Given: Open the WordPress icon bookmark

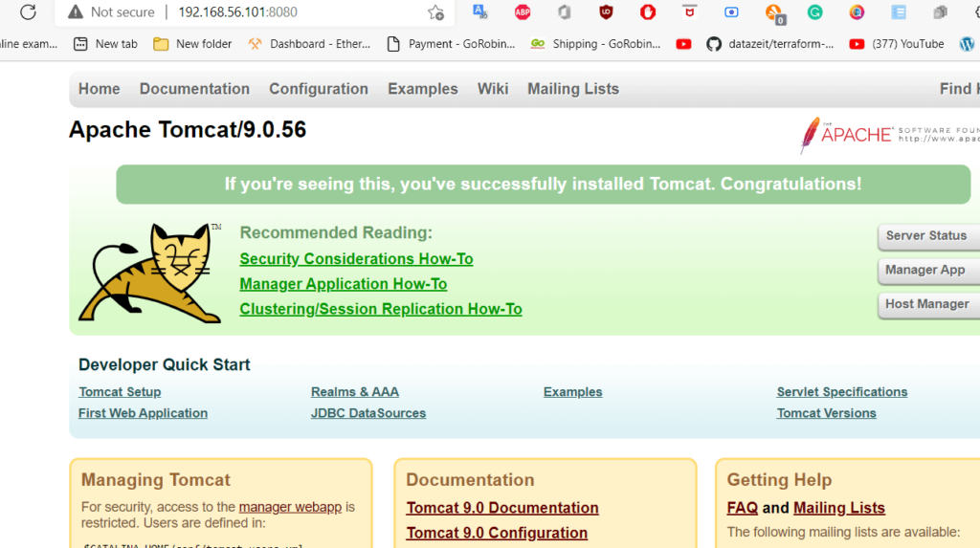Looking at the screenshot, I should tap(967, 44).
